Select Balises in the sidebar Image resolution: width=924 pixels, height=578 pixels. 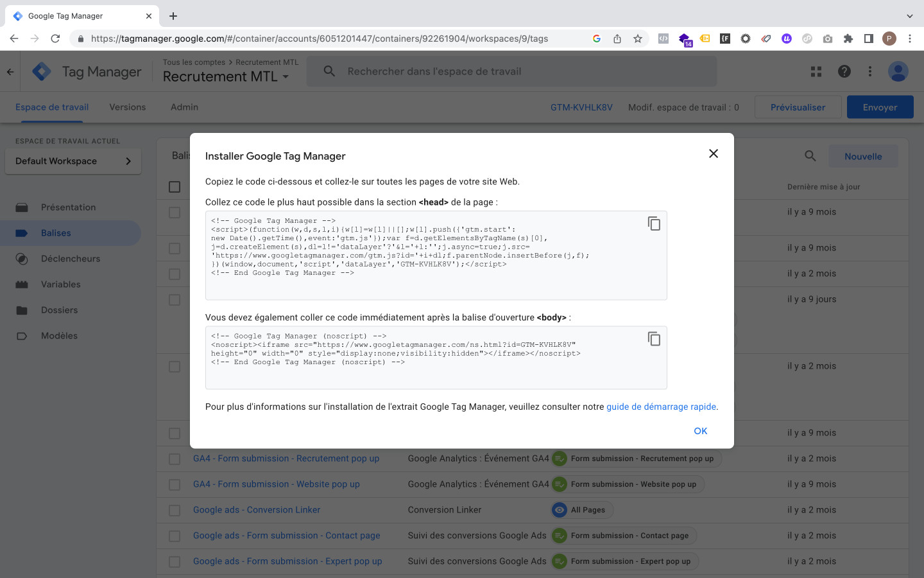click(71, 233)
